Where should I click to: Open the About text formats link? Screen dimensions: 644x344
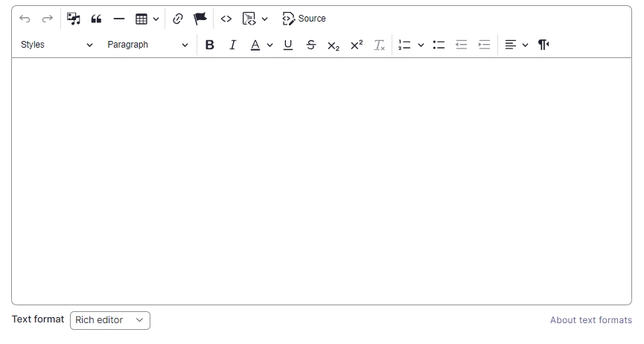coord(590,320)
